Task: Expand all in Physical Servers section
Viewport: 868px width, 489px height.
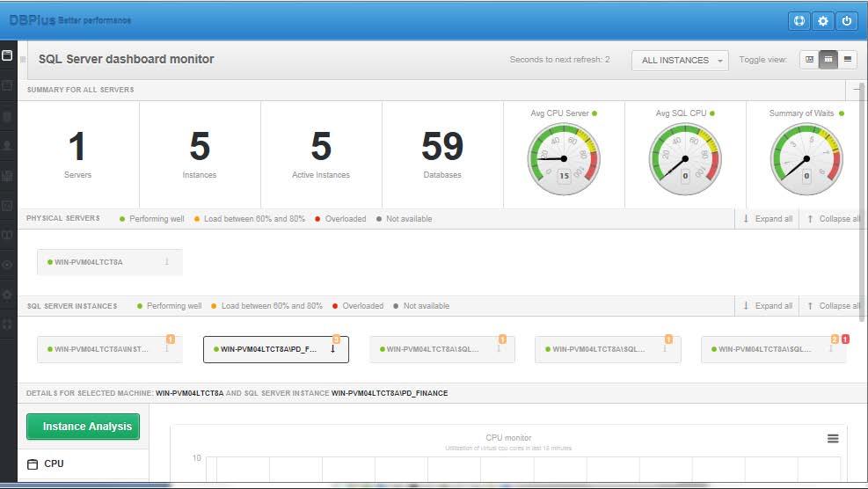Action: (768, 219)
